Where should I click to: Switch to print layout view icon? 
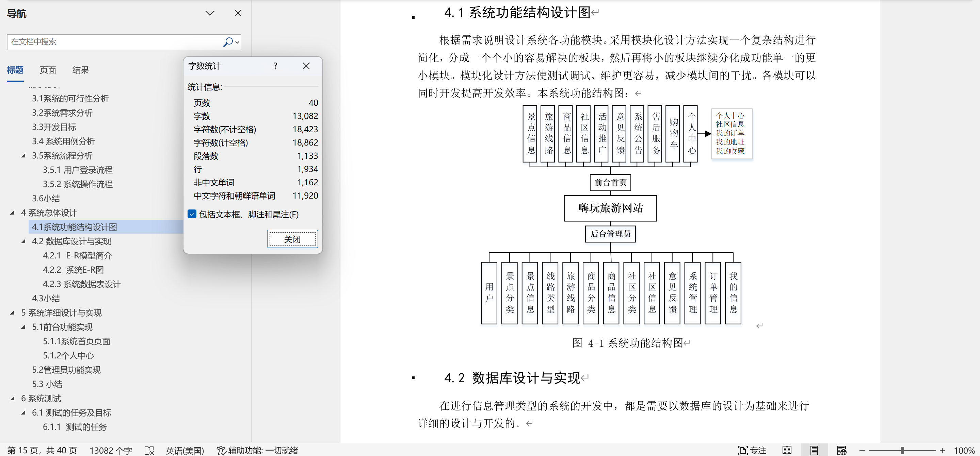point(814,450)
